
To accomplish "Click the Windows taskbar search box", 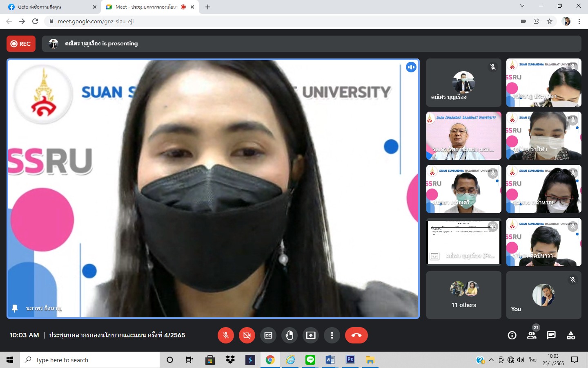I will [90, 360].
